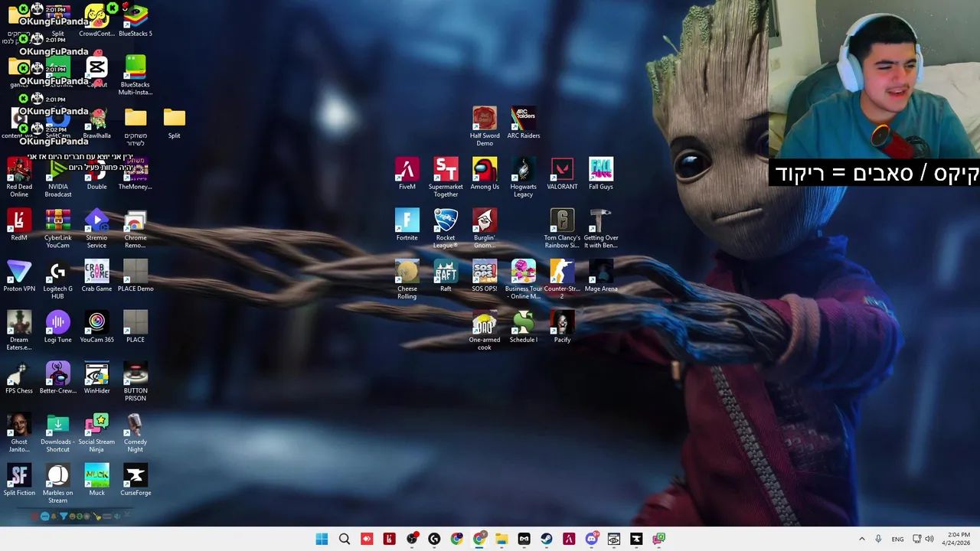Open CyberLink YouCam shortcut
The height and width of the screenshot is (551, 980).
pyautogui.click(x=58, y=229)
